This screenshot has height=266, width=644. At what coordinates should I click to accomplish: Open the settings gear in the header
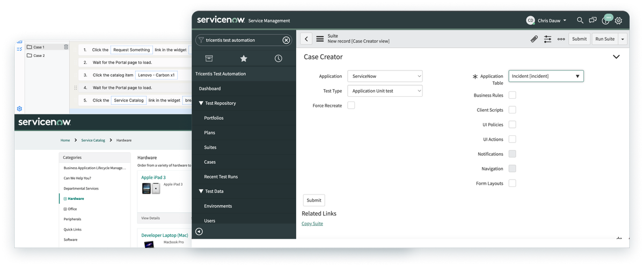pos(618,21)
